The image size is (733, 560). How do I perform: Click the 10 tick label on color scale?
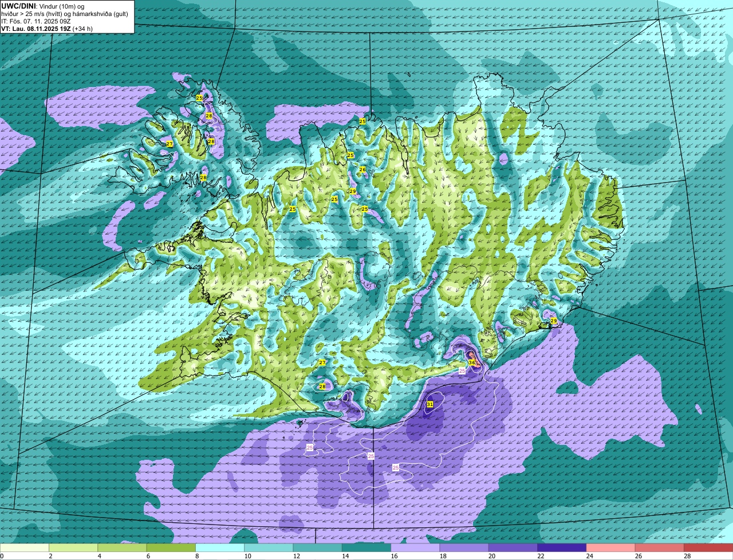[247, 556]
